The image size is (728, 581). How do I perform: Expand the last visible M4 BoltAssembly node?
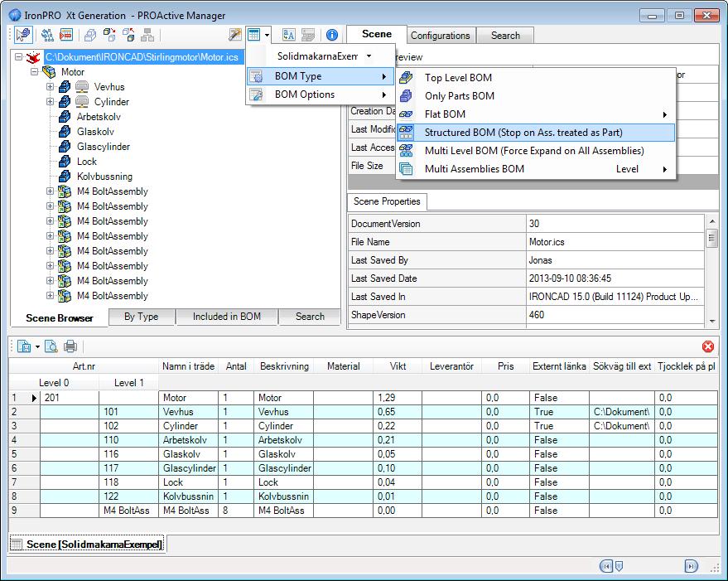tap(50, 296)
